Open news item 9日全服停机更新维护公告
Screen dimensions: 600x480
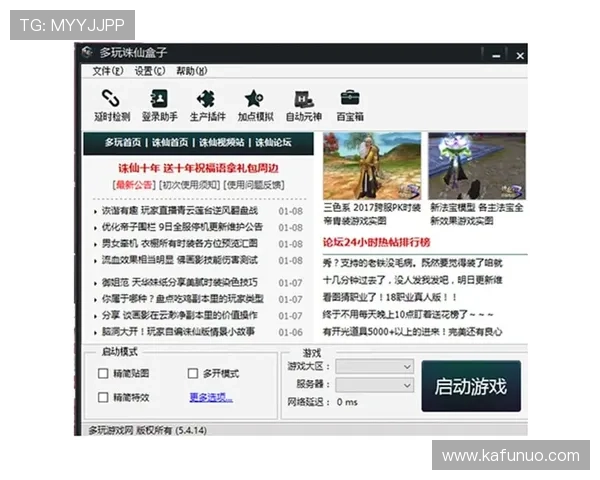(x=182, y=227)
